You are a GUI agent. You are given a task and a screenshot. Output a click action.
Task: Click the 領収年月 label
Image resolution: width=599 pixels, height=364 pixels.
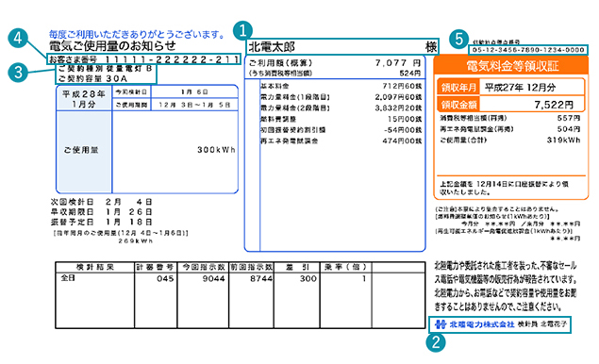(x=458, y=88)
